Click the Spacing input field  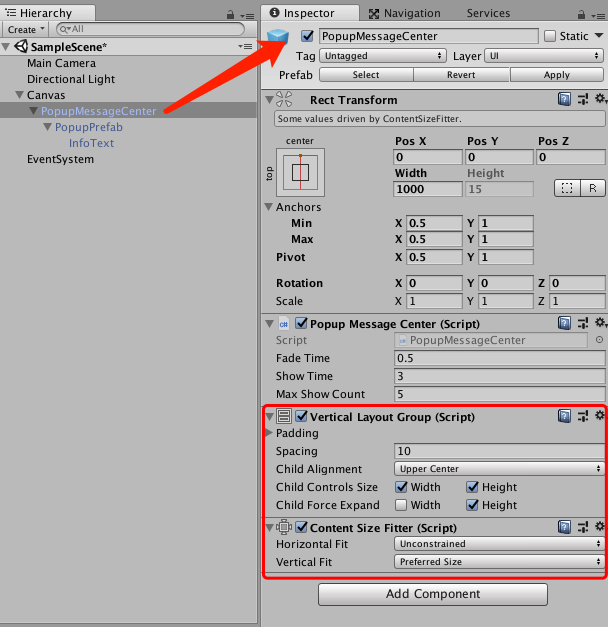coord(500,451)
